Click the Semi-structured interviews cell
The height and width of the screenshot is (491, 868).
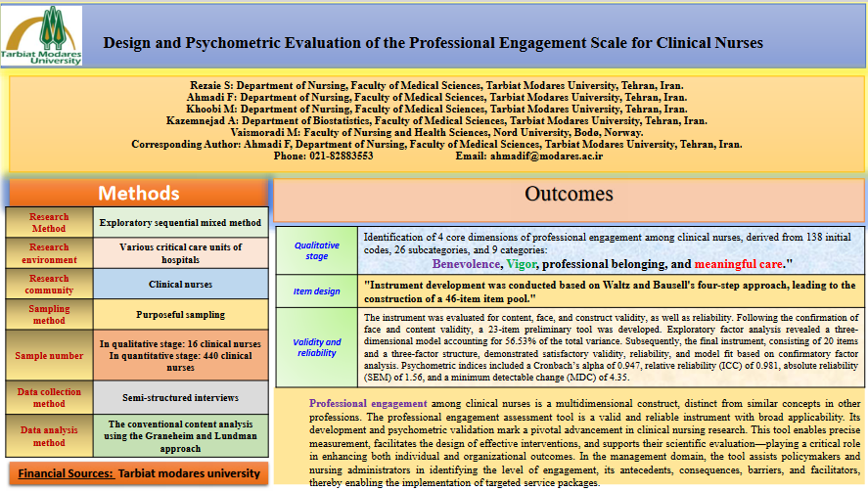click(180, 398)
